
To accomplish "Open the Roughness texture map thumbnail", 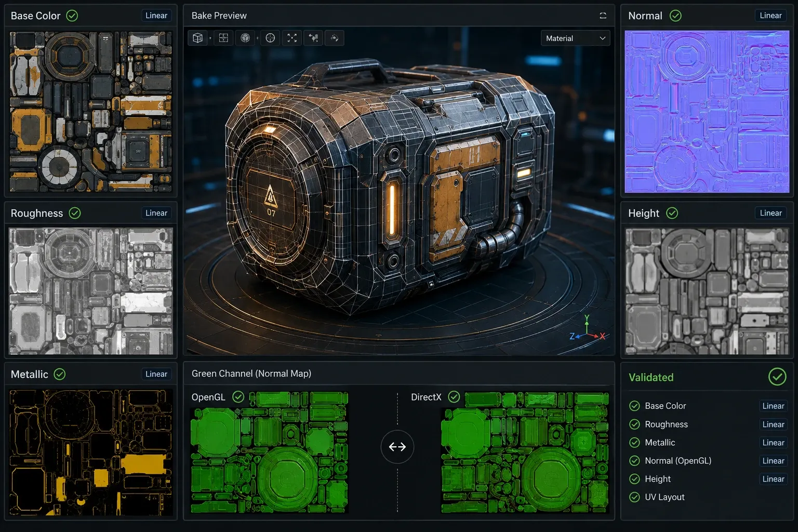I will click(91, 291).
